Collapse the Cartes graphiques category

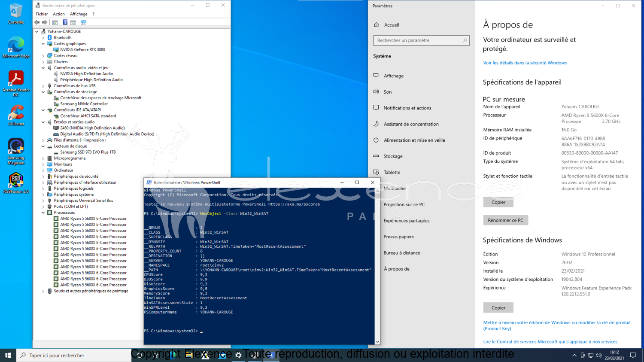[43, 44]
